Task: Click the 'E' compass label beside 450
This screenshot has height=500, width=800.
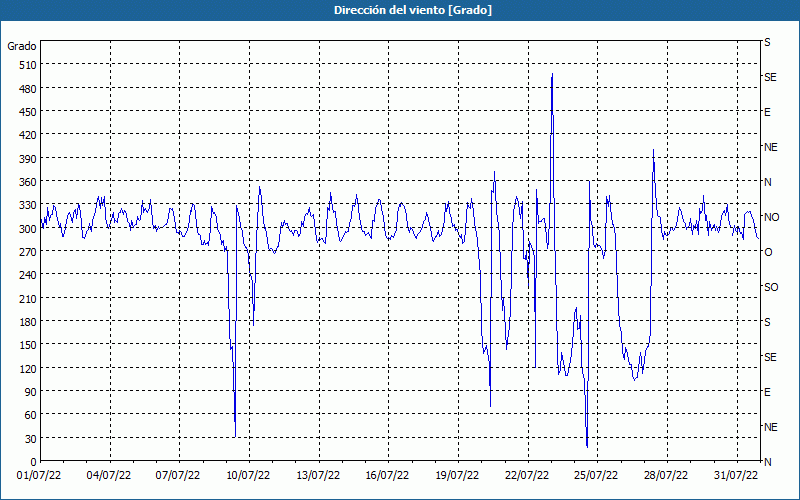Action: click(767, 112)
